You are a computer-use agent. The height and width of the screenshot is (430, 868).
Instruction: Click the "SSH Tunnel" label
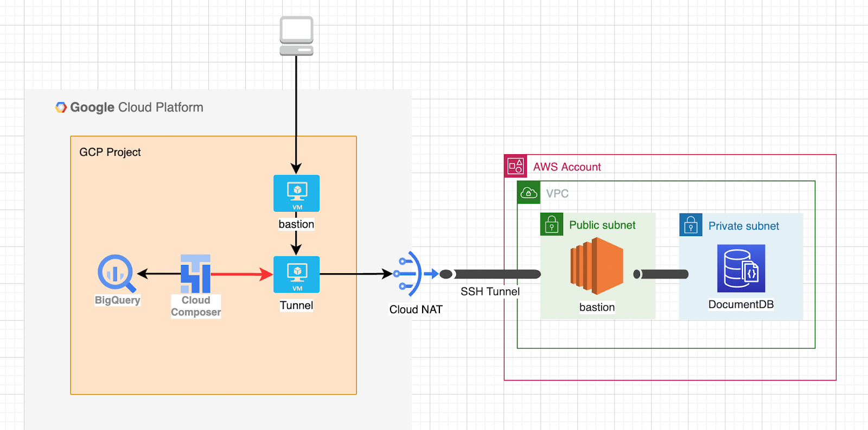point(490,292)
